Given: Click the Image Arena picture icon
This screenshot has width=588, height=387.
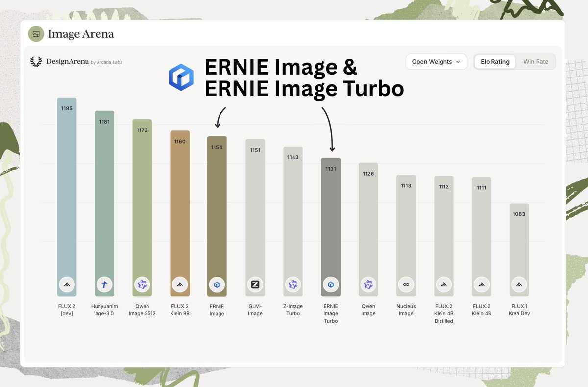Looking at the screenshot, I should point(36,34).
